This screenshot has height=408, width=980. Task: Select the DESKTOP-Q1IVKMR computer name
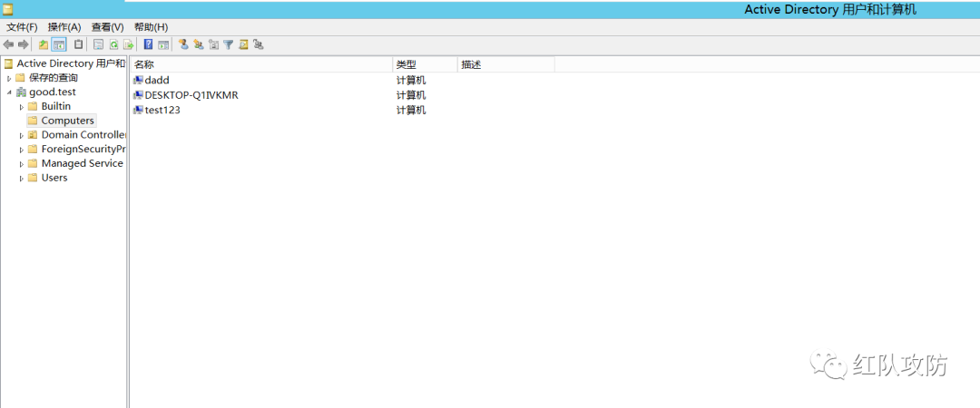[191, 95]
